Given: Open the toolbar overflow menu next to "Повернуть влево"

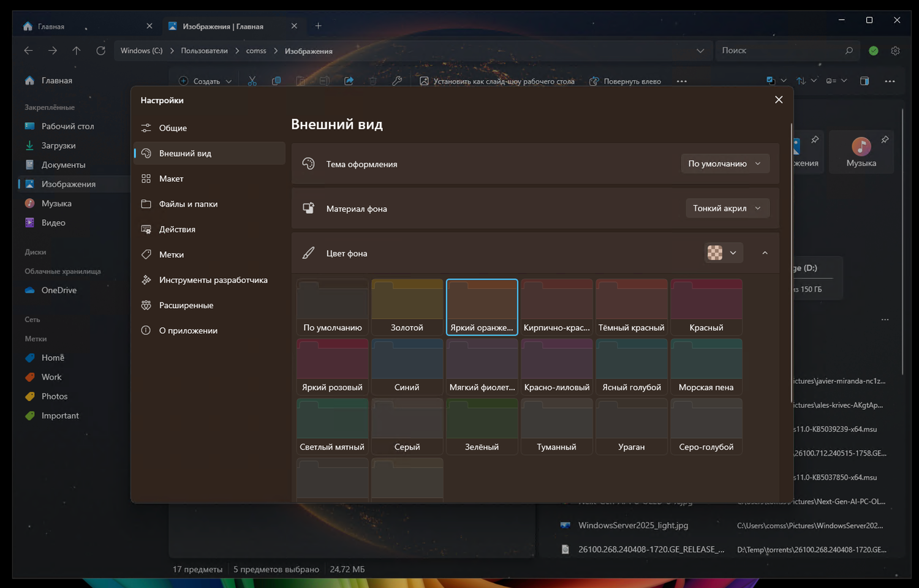Looking at the screenshot, I should [x=682, y=81].
